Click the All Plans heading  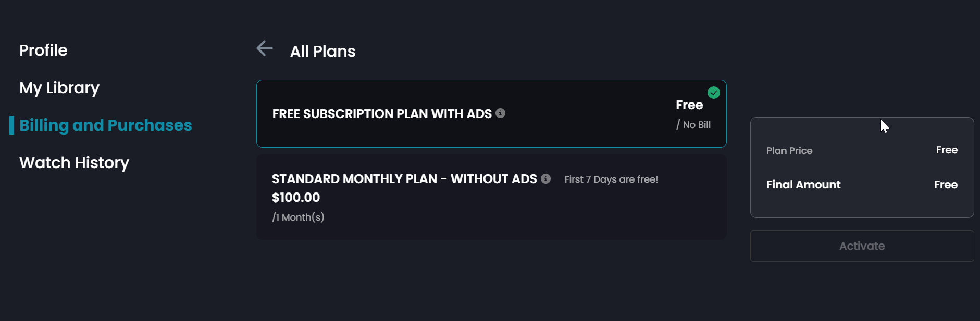coord(322,52)
